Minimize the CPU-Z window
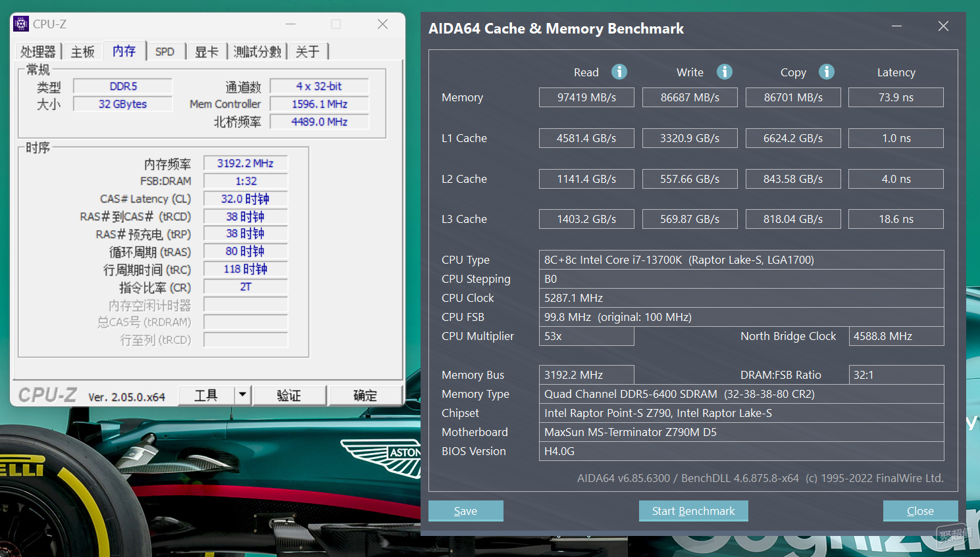 pos(290,24)
